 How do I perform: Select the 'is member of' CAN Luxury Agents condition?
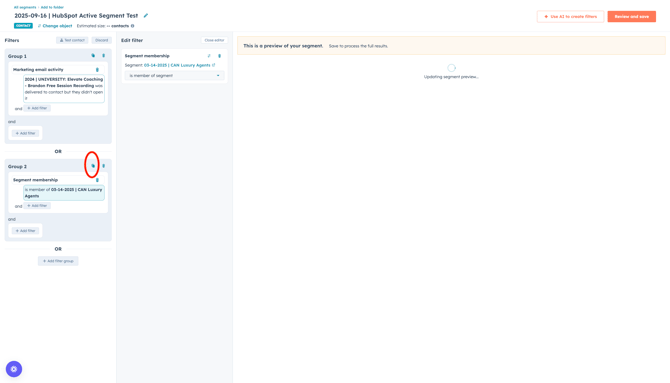pos(64,193)
